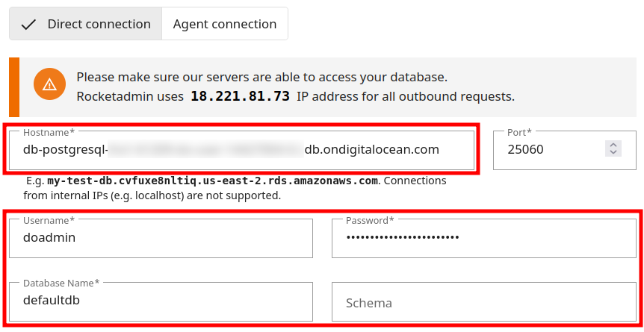644x332 pixels.
Task: Decrease the Port value with down arrow
Action: (x=613, y=153)
